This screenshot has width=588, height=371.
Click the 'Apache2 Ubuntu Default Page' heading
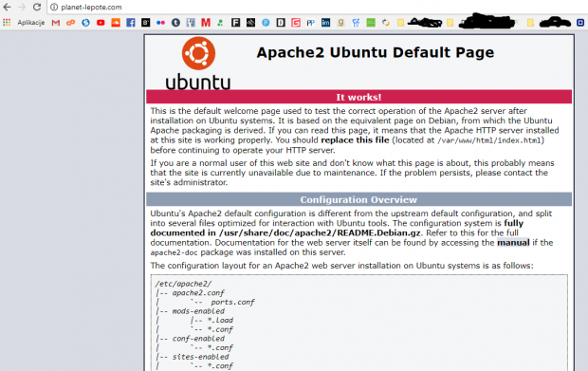click(x=376, y=52)
